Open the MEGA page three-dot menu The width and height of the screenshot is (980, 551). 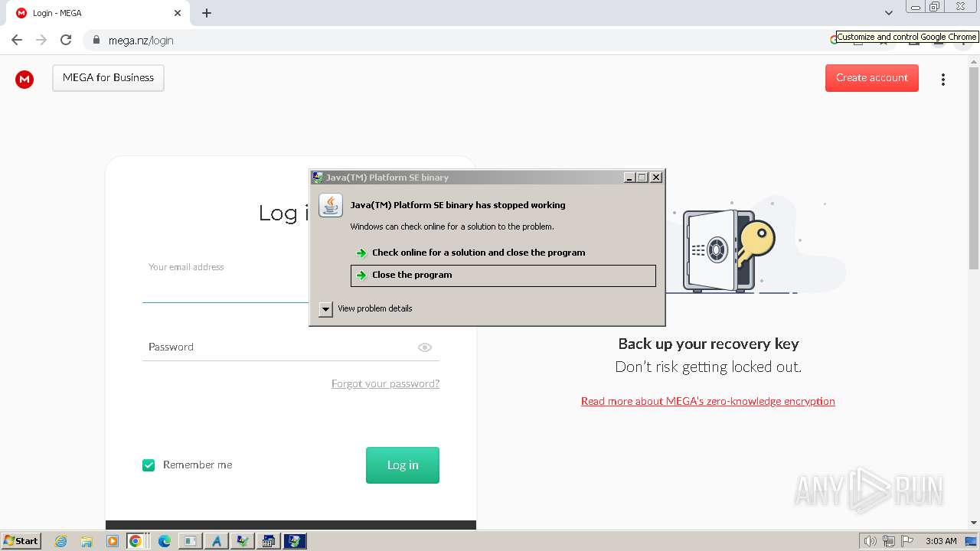point(943,80)
